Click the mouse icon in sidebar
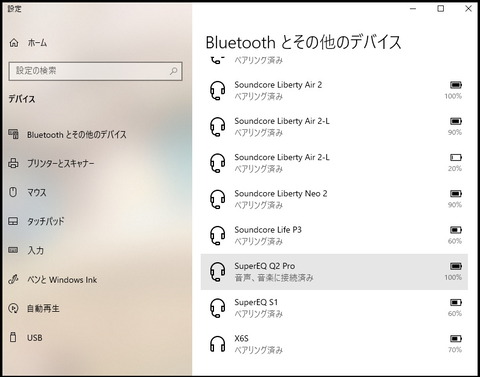This screenshot has width=480, height=377. [x=13, y=192]
